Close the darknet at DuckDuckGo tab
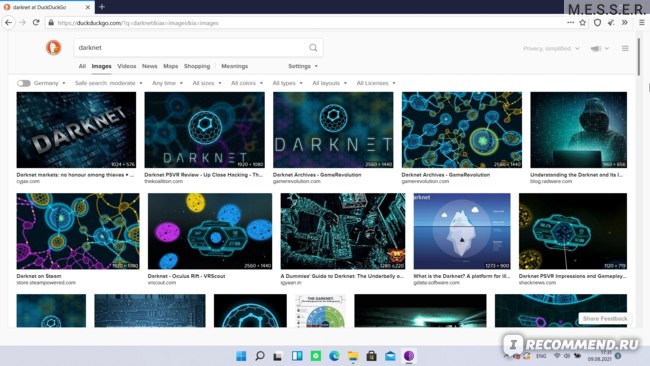650x366 pixels. [x=87, y=7]
